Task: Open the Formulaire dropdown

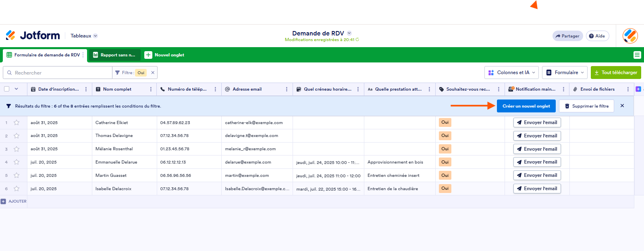Action: coord(565,73)
